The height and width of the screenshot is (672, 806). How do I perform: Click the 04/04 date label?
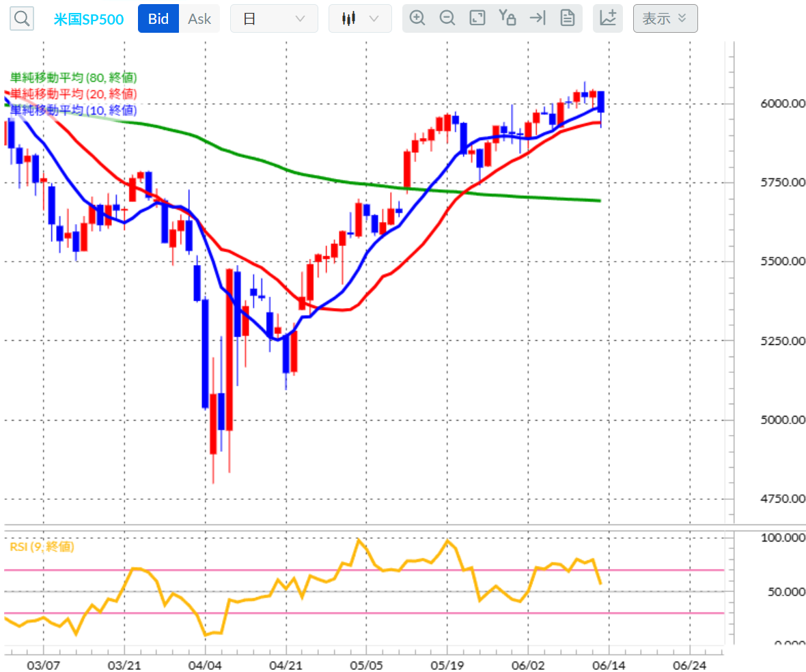point(205,665)
